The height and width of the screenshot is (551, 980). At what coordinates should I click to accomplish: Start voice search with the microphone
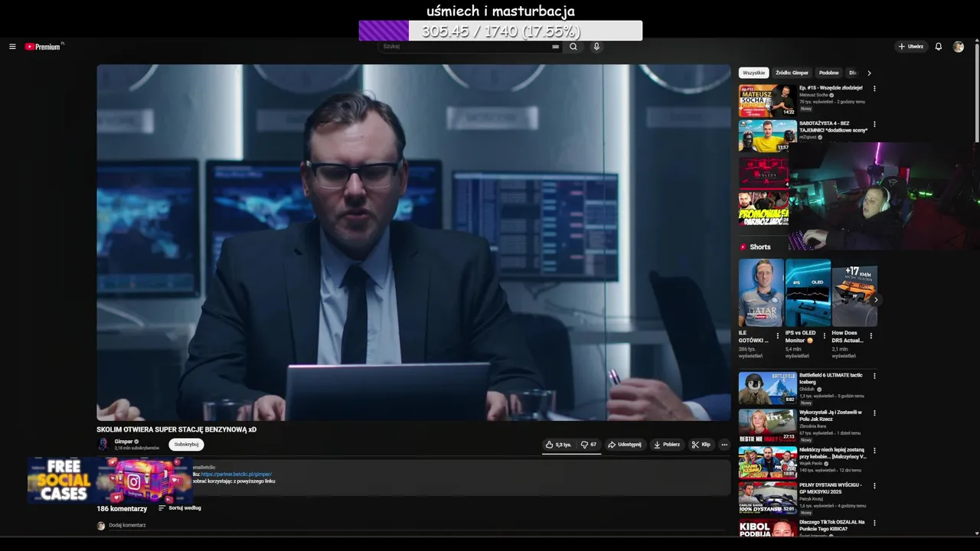(x=596, y=47)
